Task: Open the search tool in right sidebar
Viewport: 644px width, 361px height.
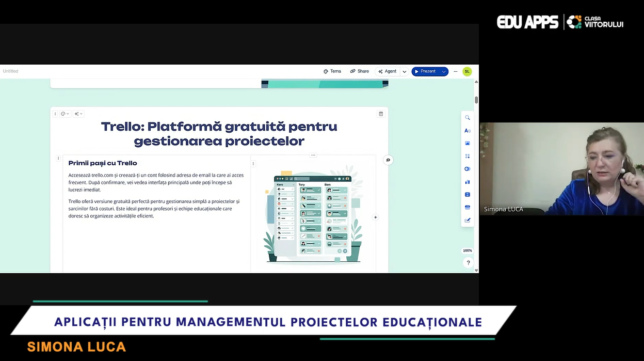Action: pos(468,118)
